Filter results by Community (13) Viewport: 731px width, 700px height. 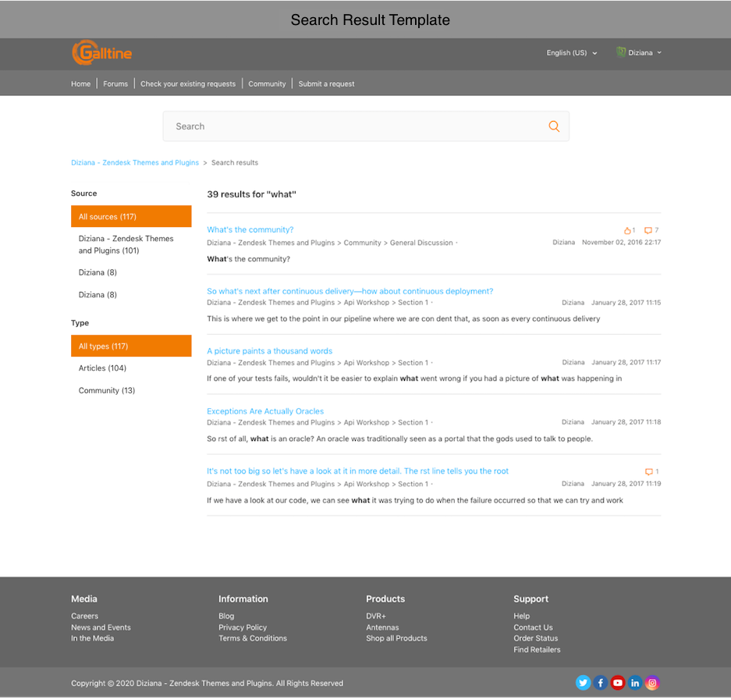pyautogui.click(x=107, y=390)
